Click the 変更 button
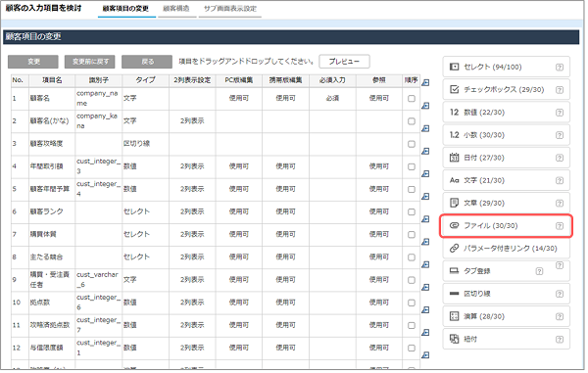 [33, 62]
